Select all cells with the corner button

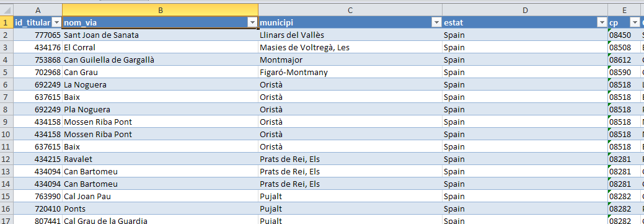click(7, 10)
